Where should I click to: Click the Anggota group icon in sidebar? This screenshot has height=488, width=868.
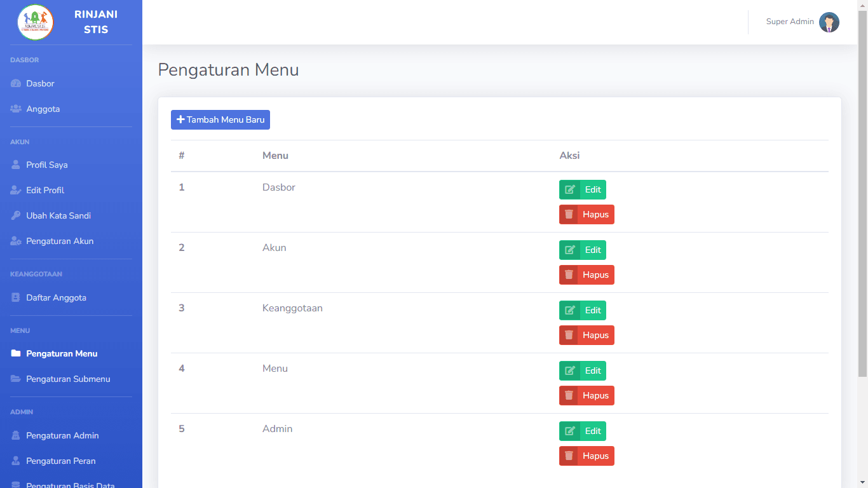(x=16, y=109)
